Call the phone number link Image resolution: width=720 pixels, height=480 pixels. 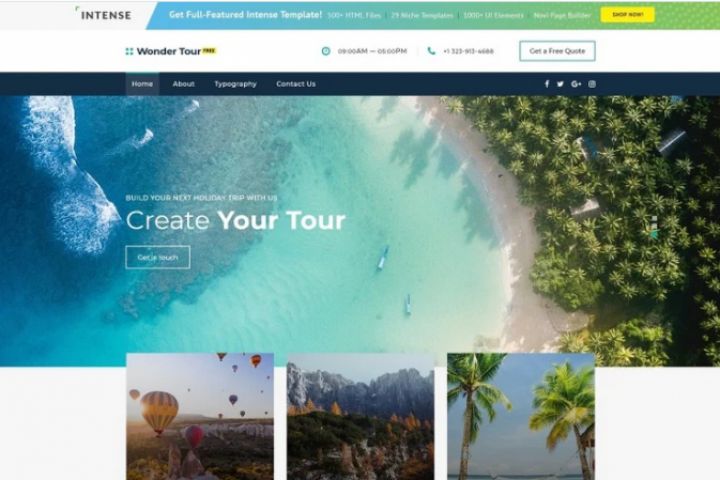468,51
